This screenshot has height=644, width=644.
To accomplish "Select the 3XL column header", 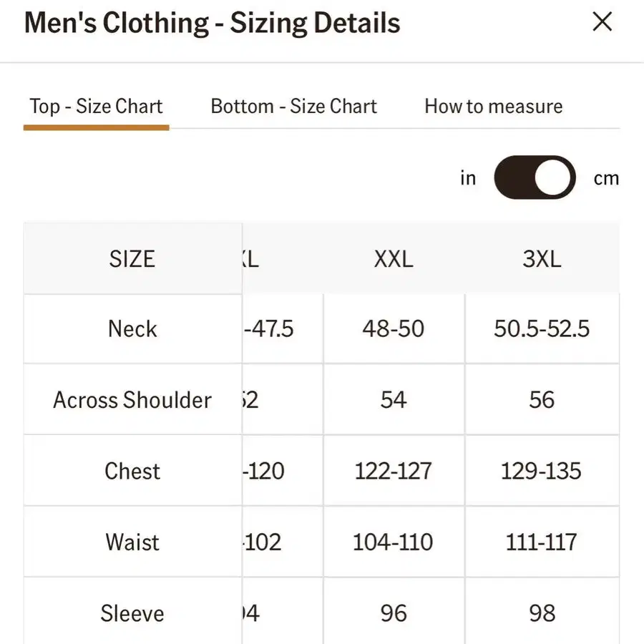I will 542,258.
